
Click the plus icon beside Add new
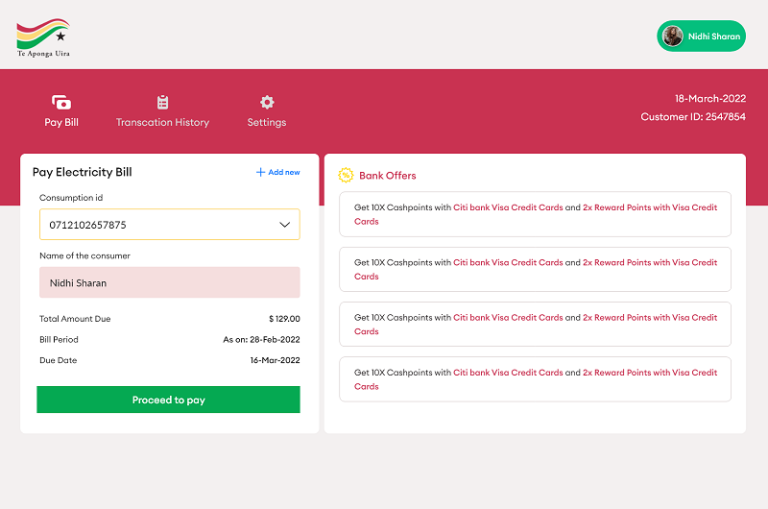pyautogui.click(x=260, y=172)
